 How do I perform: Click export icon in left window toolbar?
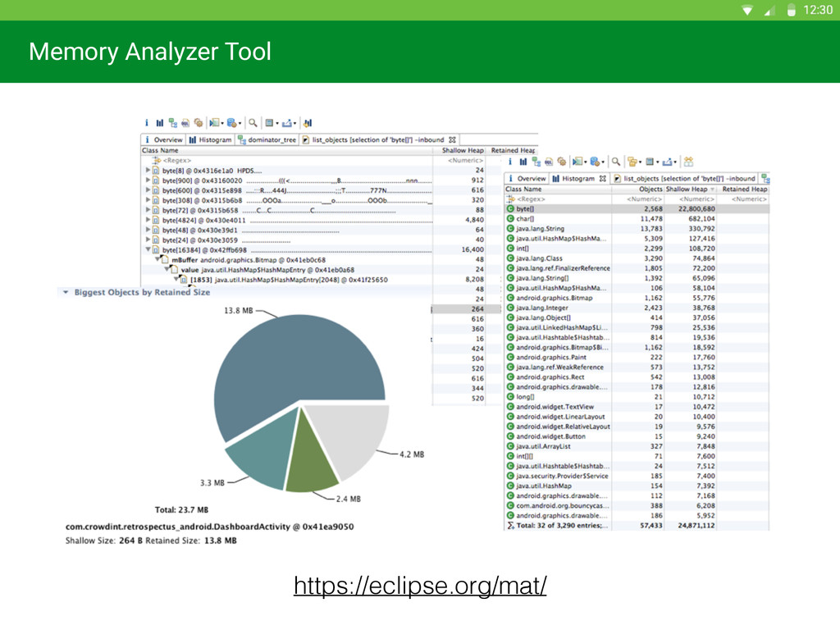pos(287,123)
